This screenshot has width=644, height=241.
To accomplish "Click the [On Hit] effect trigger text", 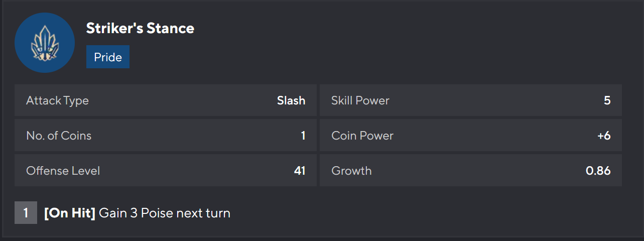I will pos(70,213).
